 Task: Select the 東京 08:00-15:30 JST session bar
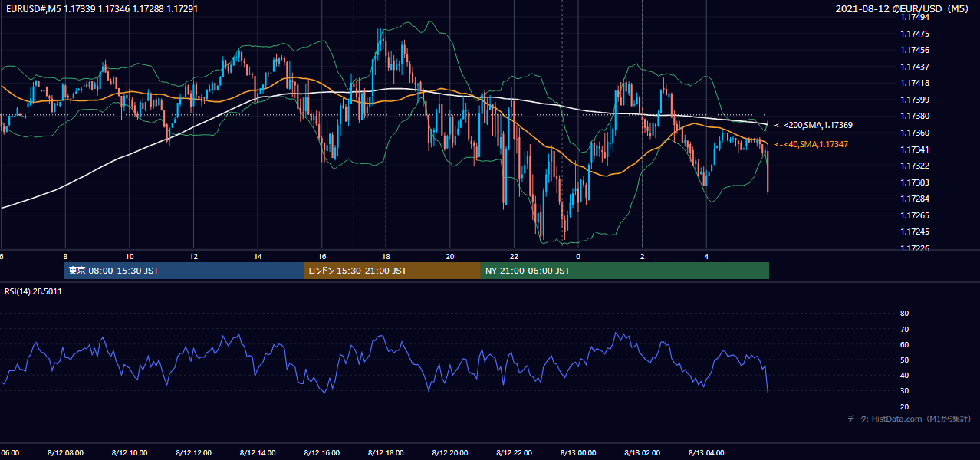pyautogui.click(x=184, y=271)
